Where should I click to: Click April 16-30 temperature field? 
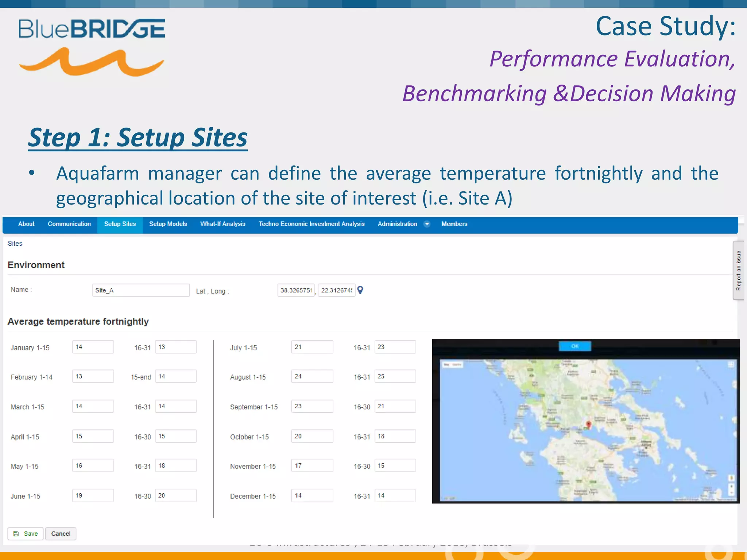click(176, 436)
